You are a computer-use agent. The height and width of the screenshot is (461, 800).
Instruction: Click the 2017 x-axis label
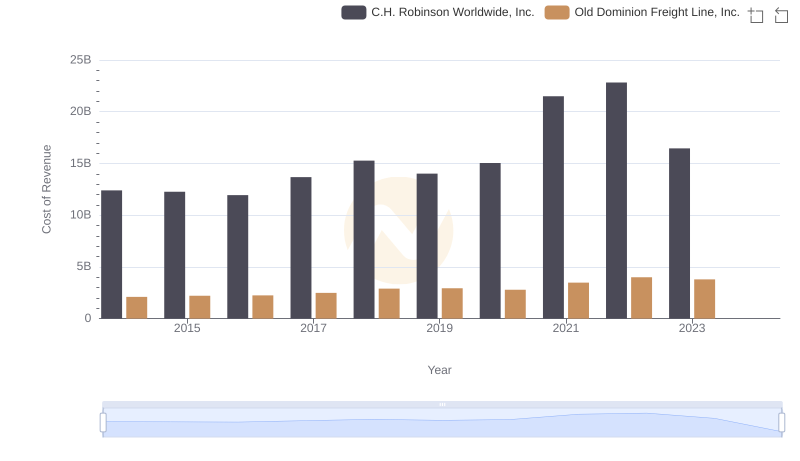point(313,328)
